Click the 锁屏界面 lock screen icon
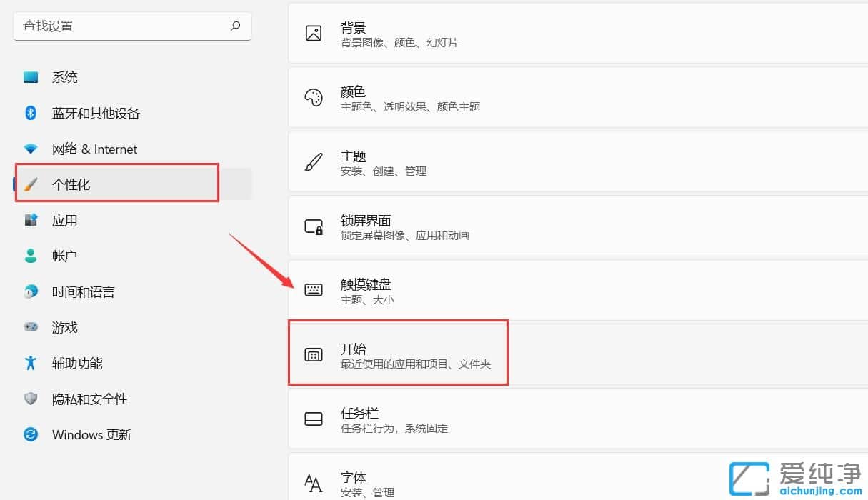The image size is (868, 500). [314, 227]
